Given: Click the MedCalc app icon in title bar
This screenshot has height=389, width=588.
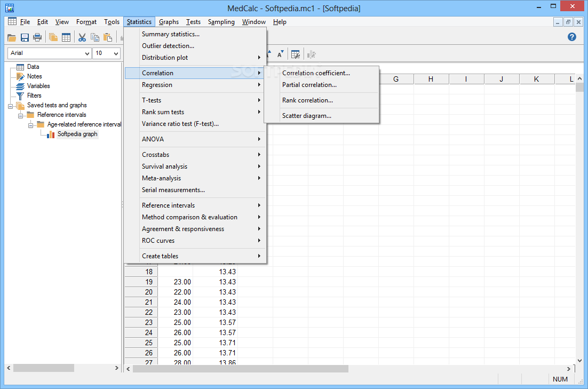Looking at the screenshot, I should tap(10, 7).
